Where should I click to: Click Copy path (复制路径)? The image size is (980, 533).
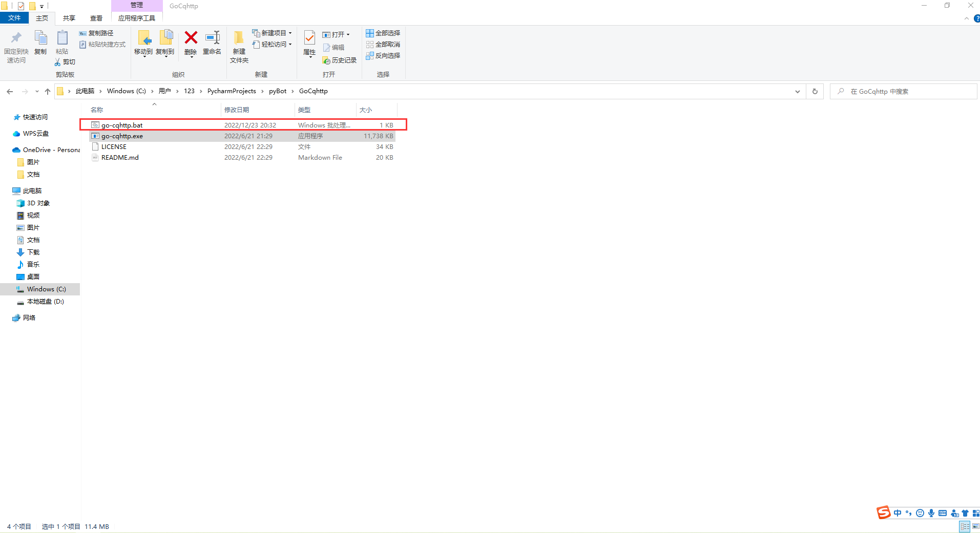96,33
